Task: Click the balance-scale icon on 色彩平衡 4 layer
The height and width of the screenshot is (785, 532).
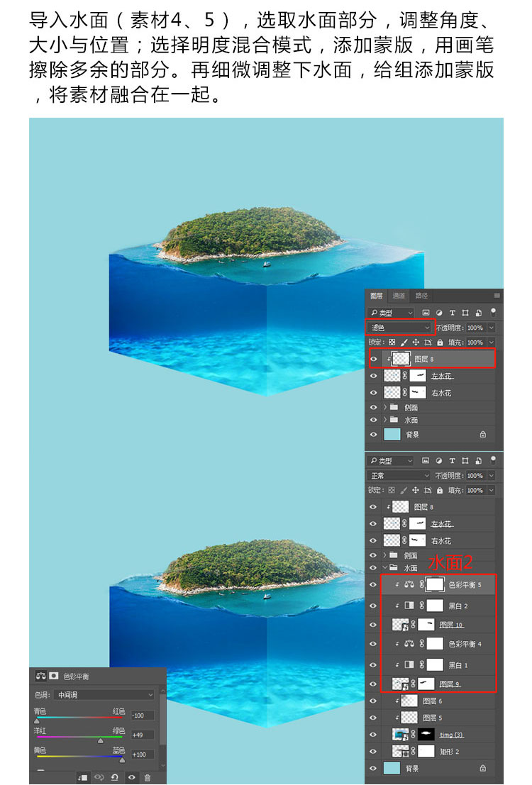Action: click(409, 644)
